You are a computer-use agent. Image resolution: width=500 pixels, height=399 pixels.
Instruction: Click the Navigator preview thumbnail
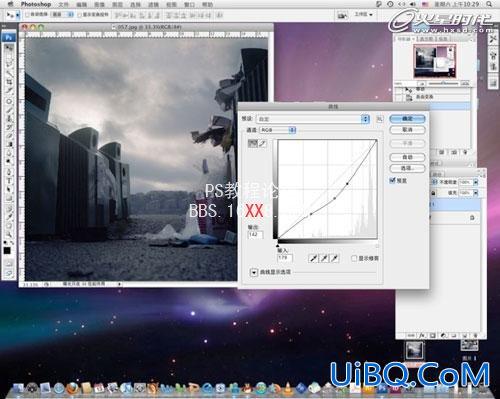pos(434,61)
